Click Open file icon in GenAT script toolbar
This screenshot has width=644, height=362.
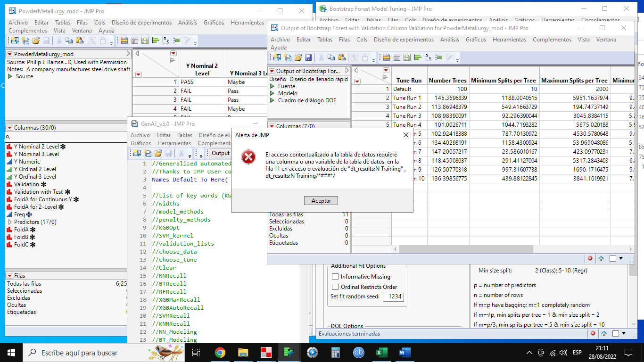point(158,153)
